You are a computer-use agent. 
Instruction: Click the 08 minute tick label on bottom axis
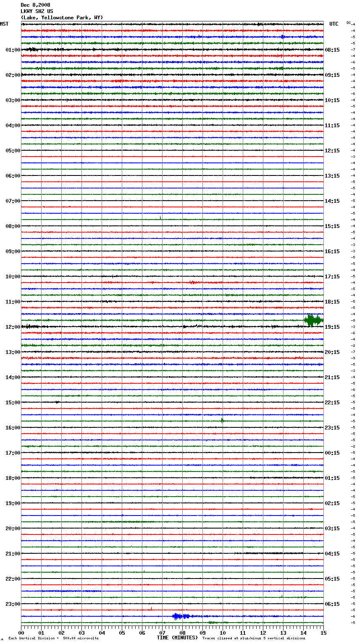coord(182,633)
